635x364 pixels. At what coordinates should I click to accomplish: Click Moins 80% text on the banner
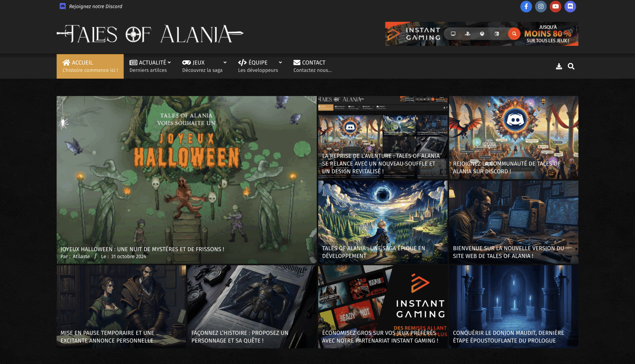pos(548,33)
